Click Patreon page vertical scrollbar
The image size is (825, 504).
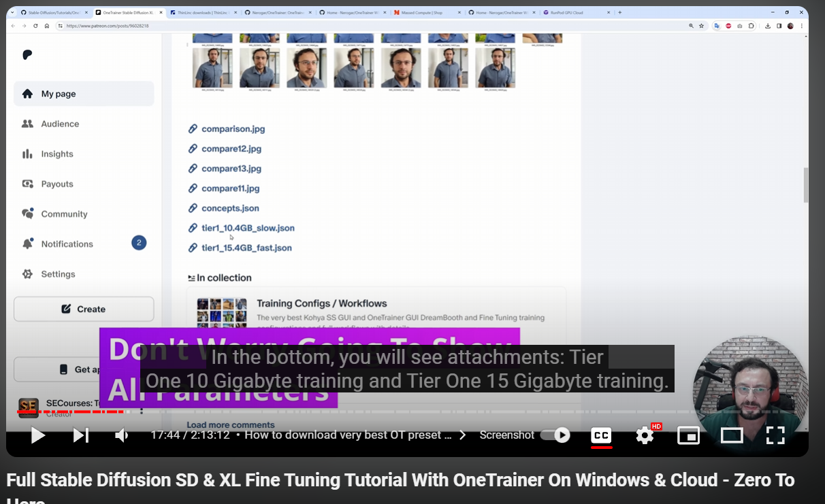(806, 184)
